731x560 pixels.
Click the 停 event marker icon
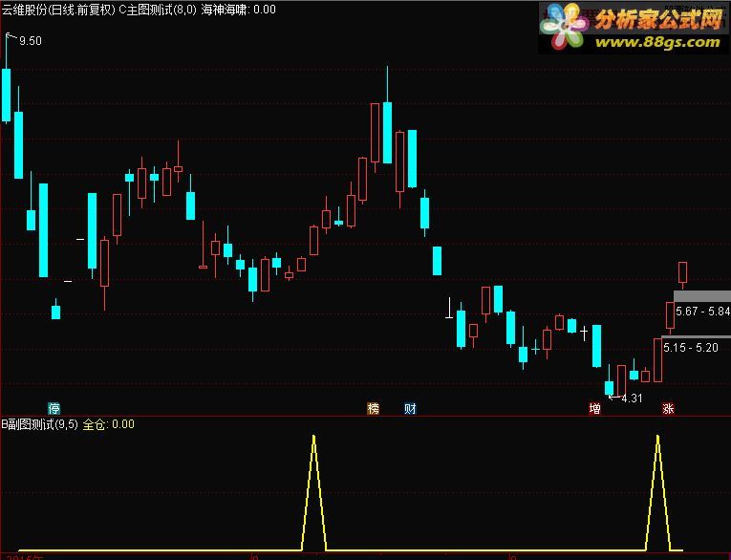click(x=54, y=409)
